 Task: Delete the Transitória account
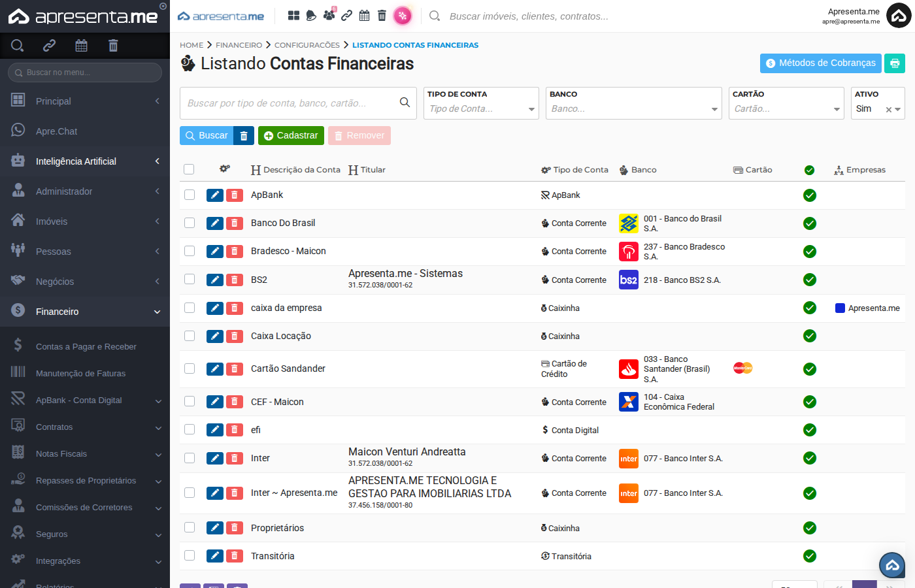click(235, 556)
